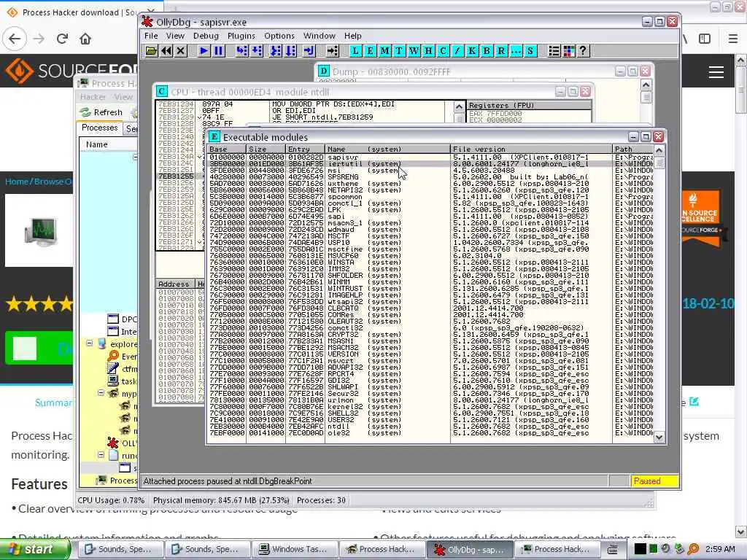747x560 pixels.
Task: Show Threads with T icon
Action: pos(399,51)
